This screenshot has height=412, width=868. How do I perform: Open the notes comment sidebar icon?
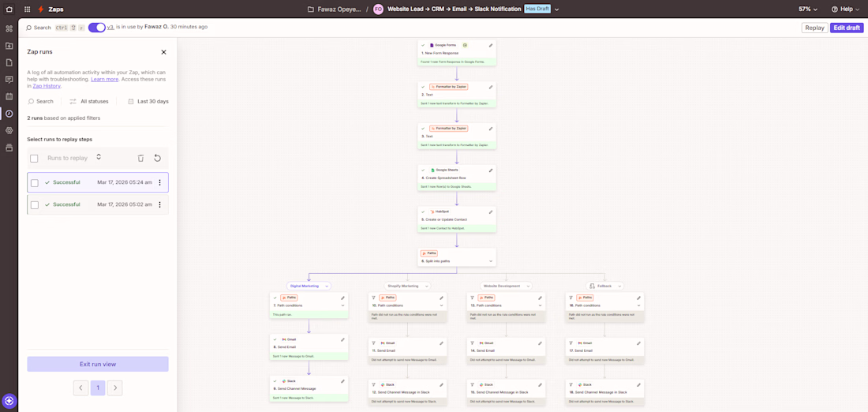tap(9, 79)
